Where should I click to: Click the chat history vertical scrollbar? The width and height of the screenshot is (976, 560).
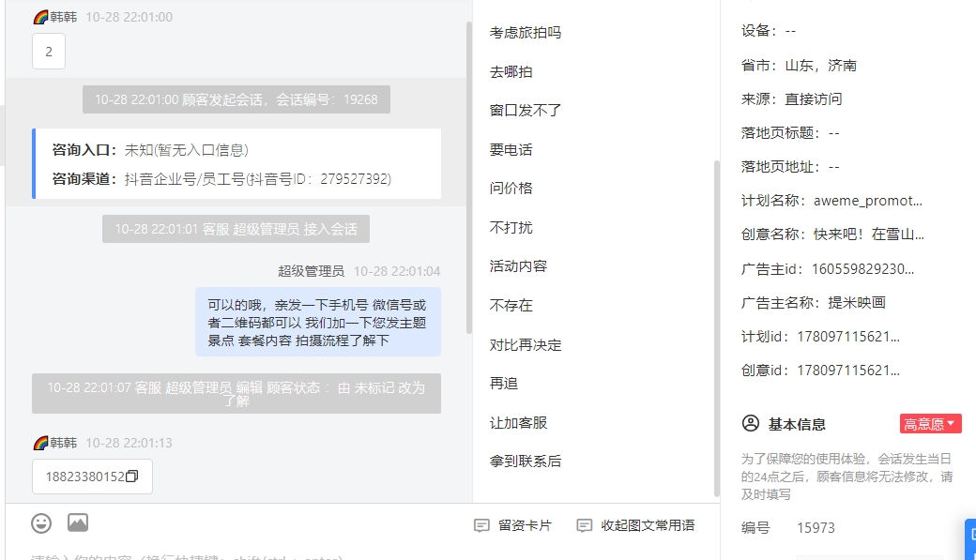pos(468,177)
